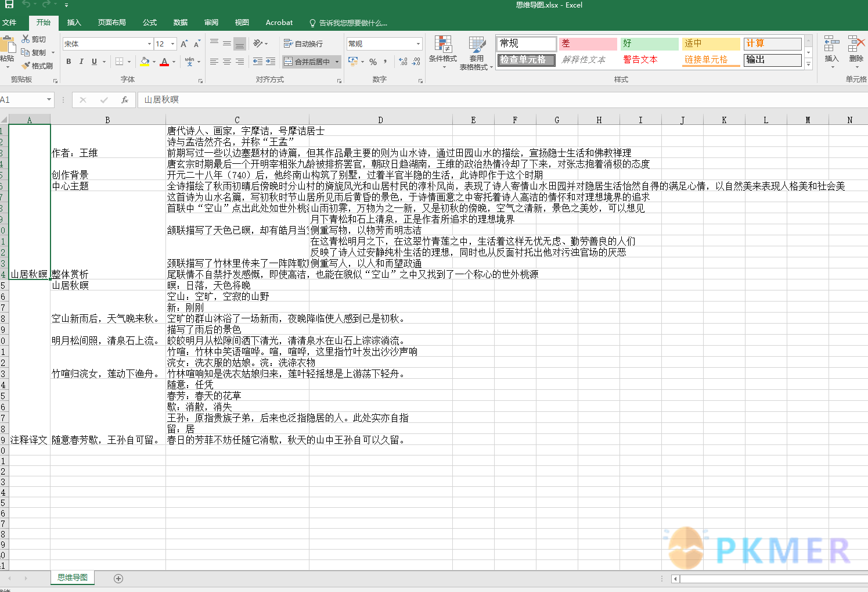Select the 思维导图 sheet tab
This screenshot has width=868, height=592.
click(x=73, y=577)
